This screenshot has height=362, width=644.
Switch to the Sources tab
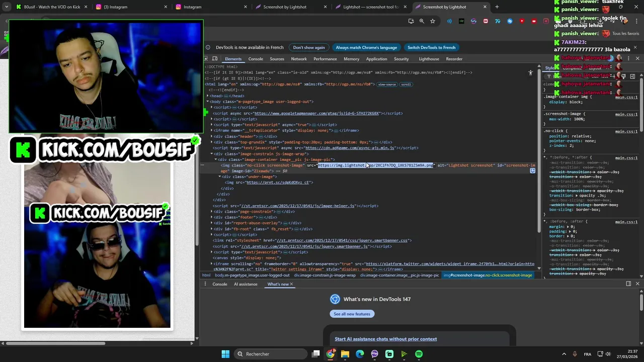point(277,59)
